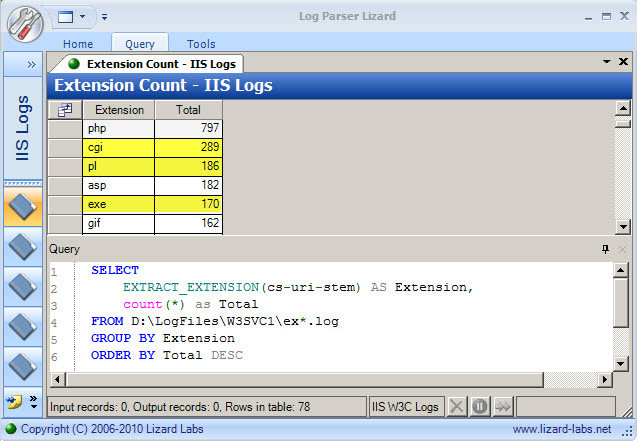Click the 797 total cell

[x=188, y=128]
